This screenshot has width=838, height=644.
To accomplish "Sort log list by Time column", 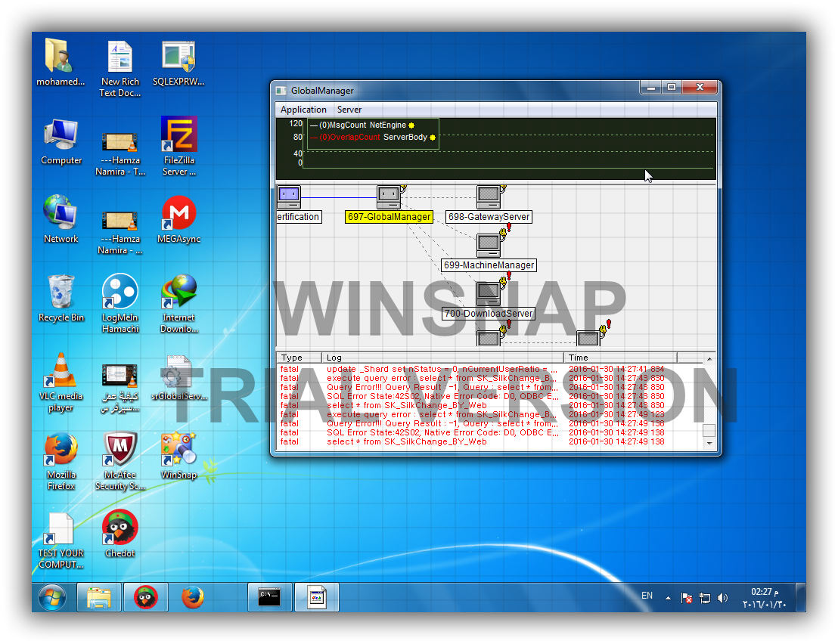I will tap(620, 358).
